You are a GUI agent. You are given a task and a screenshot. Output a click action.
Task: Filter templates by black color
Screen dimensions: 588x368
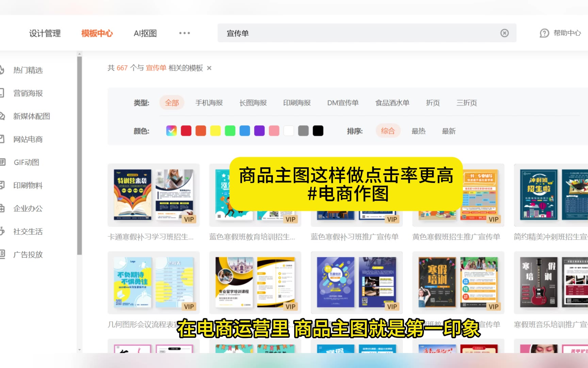(318, 131)
